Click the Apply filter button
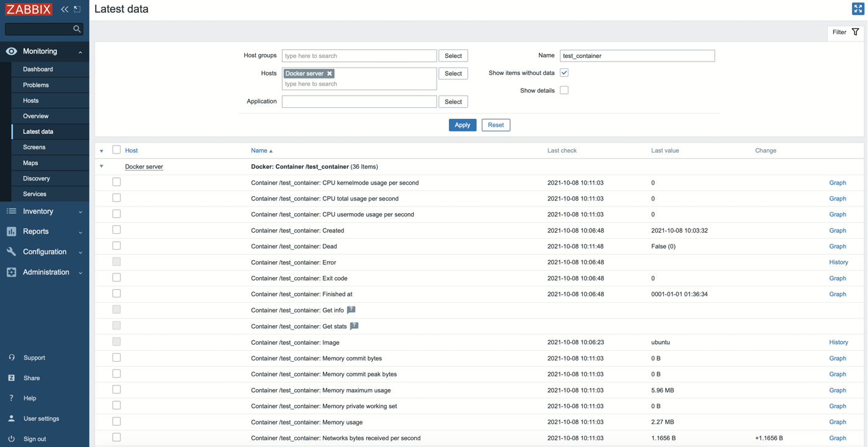 coord(462,125)
